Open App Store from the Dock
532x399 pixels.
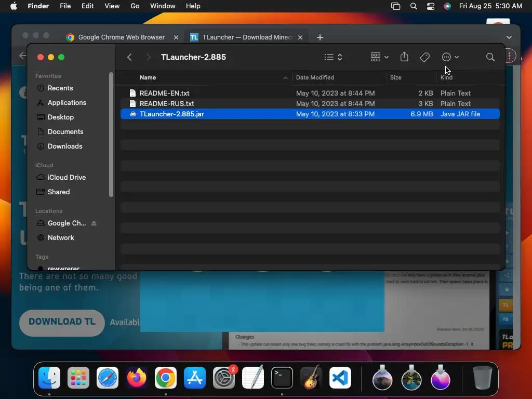pos(195,378)
